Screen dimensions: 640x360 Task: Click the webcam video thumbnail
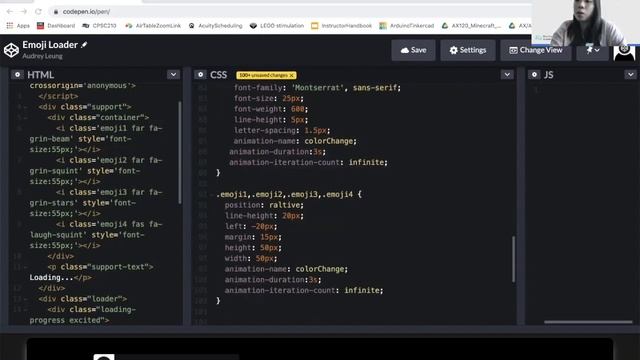pyautogui.click(x=586, y=22)
